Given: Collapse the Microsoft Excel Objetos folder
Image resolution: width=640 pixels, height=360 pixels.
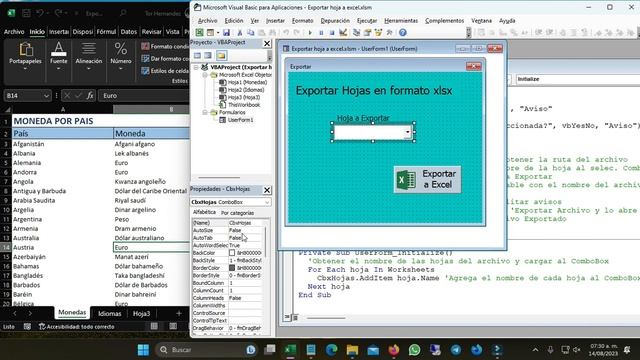Looking at the screenshot, I should tap(205, 75).
